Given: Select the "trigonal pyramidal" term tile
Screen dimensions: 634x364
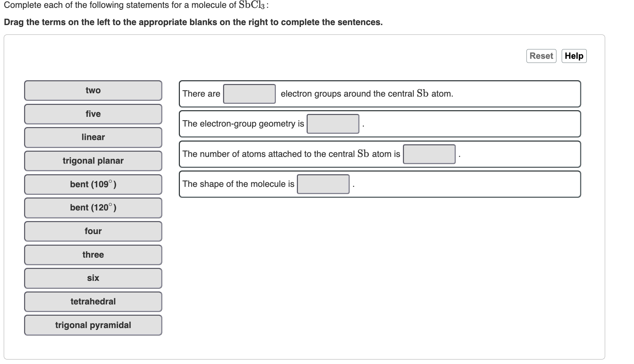Looking at the screenshot, I should coord(93,325).
